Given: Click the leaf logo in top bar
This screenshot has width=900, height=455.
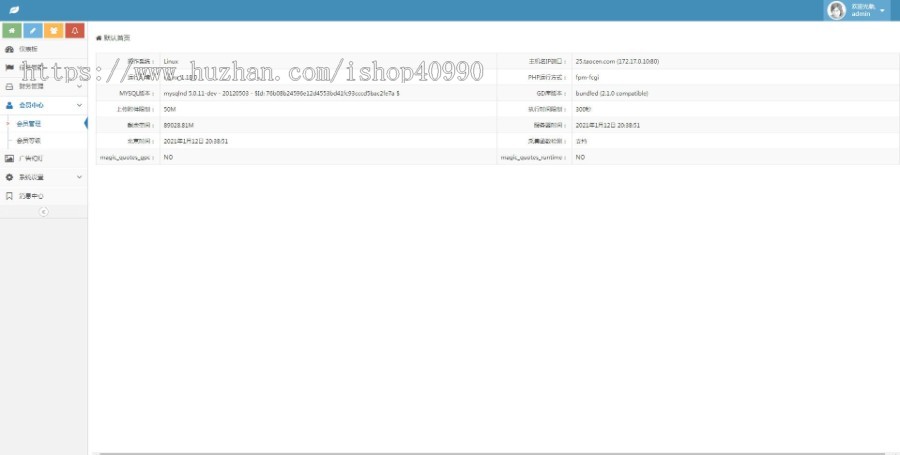Looking at the screenshot, I should point(14,10).
